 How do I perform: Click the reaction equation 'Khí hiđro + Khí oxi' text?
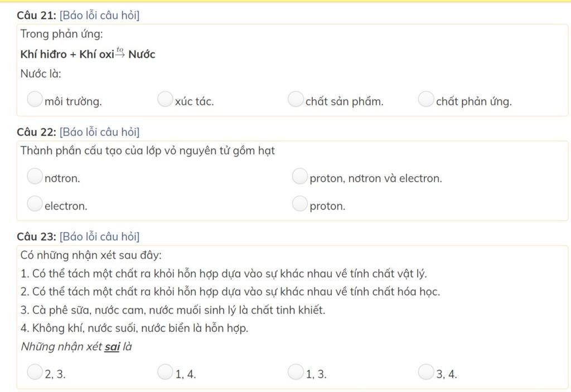(x=67, y=55)
